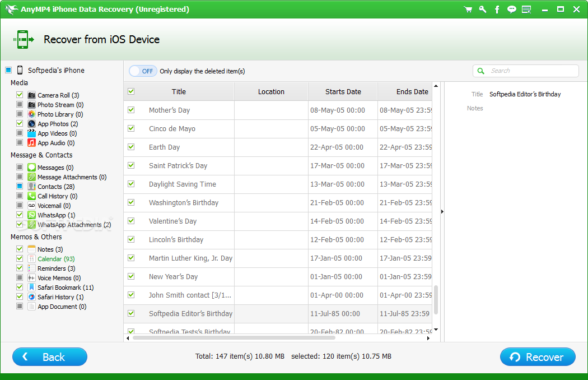Select Contacts (28) category

(x=56, y=187)
